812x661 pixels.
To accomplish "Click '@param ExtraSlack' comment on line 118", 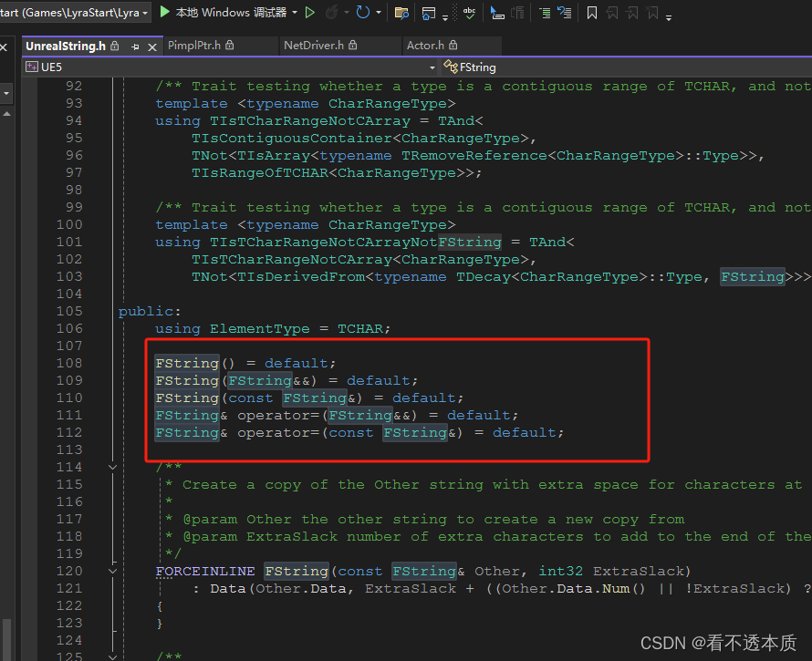I will [260, 536].
